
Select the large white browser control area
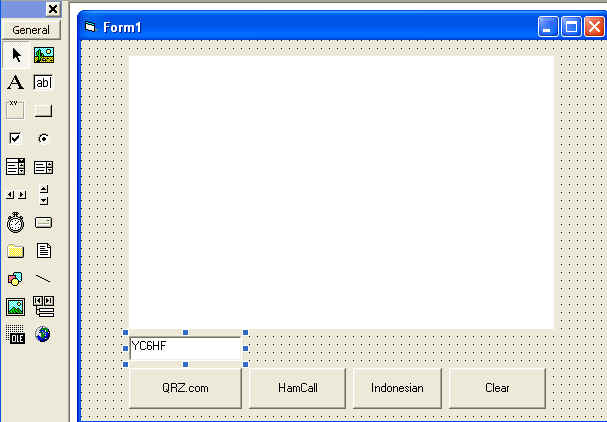[341, 192]
